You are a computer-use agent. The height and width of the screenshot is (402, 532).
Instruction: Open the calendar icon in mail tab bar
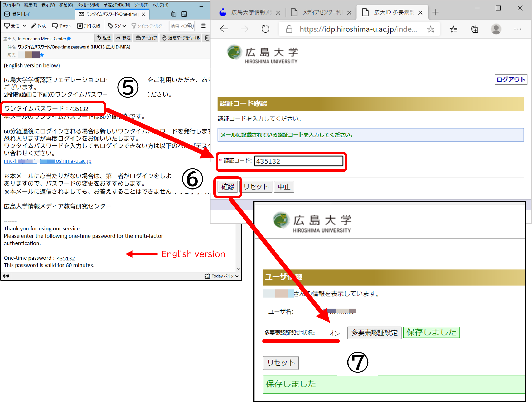174,14
